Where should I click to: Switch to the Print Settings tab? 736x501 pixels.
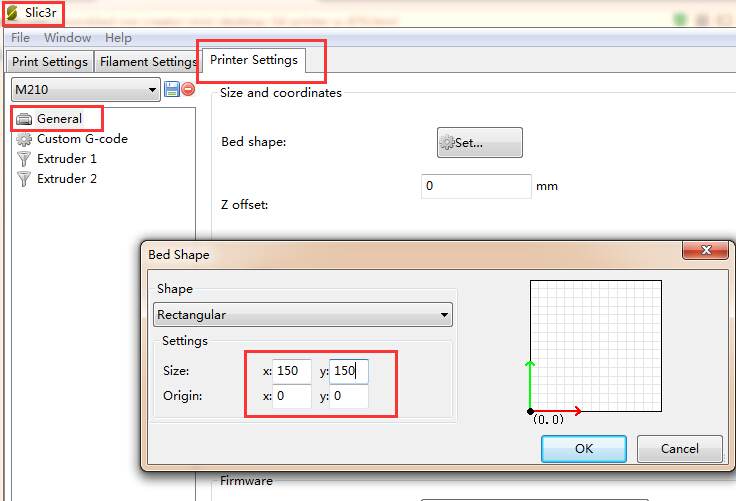[50, 62]
